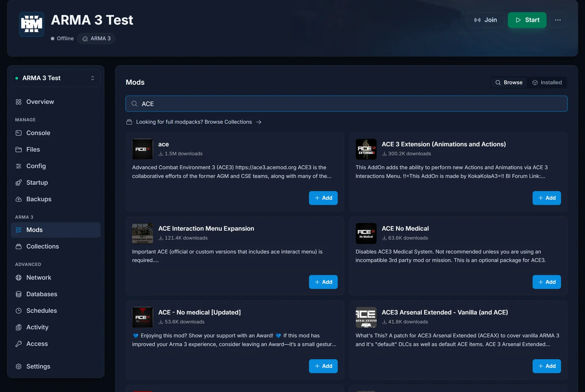
Task: Open the Activity page
Action: click(x=56, y=327)
